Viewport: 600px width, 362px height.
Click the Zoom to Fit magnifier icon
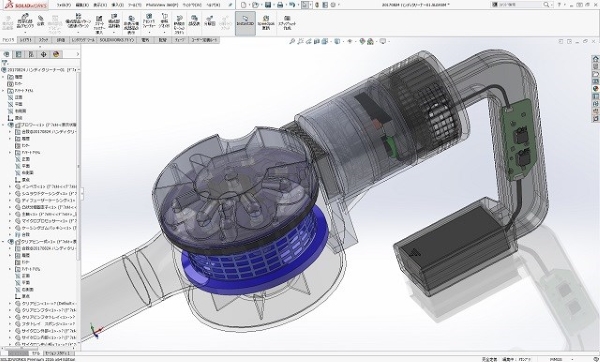[292, 41]
